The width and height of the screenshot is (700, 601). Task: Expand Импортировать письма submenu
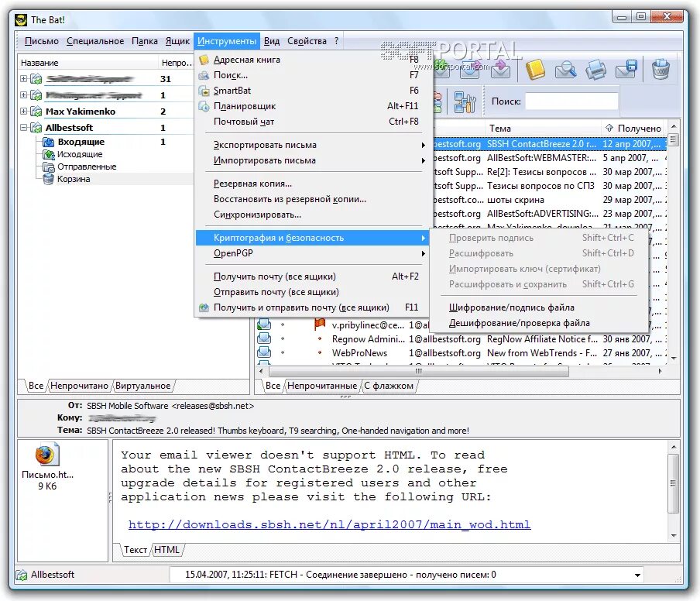coord(311,160)
